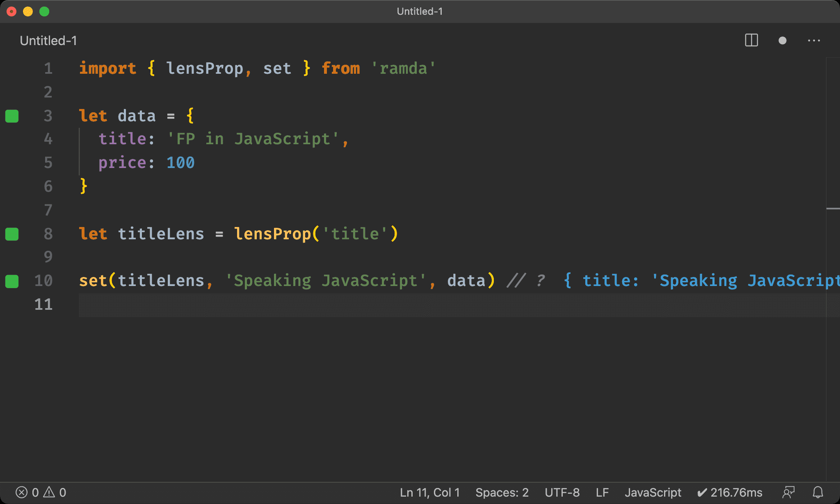
Task: Click the set function call on line 10
Action: (93, 281)
